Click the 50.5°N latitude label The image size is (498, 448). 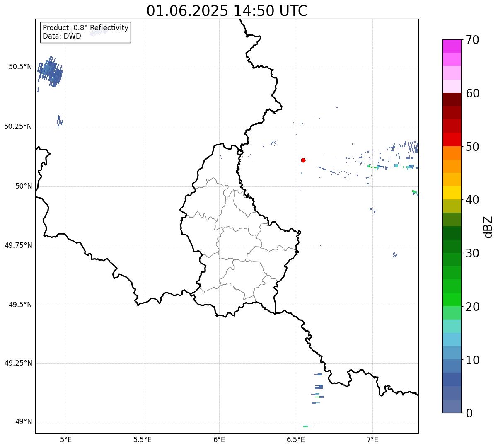point(20,67)
